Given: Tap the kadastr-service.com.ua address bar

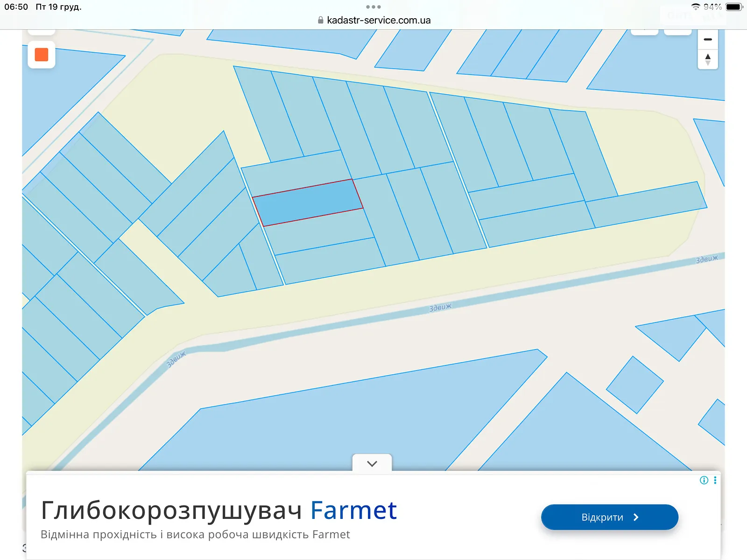Looking at the screenshot, I should pyautogui.click(x=379, y=20).
